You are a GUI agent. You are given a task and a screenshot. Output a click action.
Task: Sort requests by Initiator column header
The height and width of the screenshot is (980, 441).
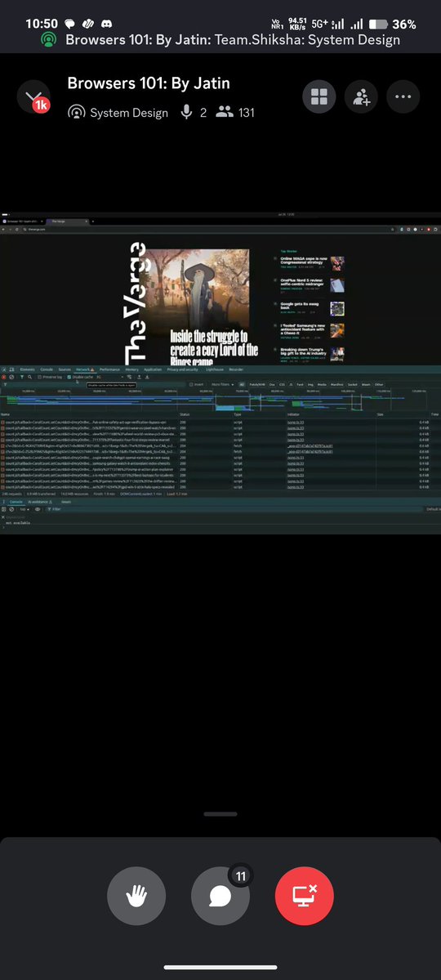point(293,414)
